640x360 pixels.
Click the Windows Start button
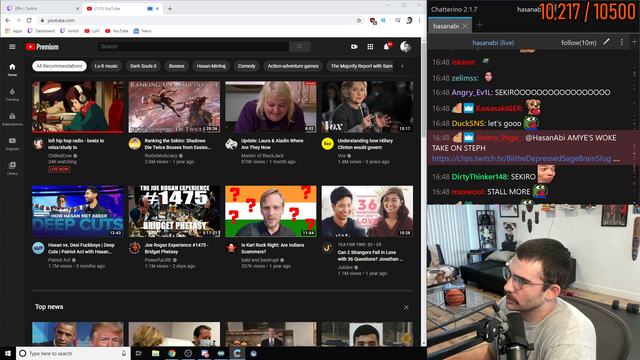8,353
